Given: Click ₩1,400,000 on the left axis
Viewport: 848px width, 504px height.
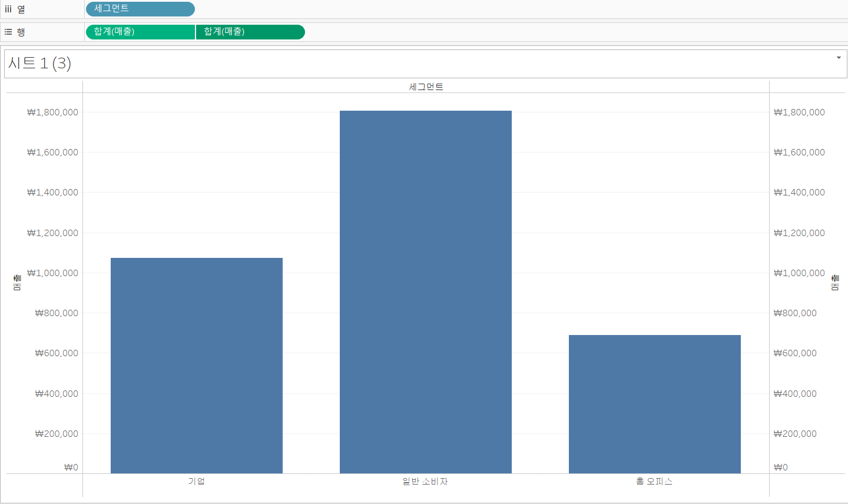Looking at the screenshot, I should [x=52, y=192].
